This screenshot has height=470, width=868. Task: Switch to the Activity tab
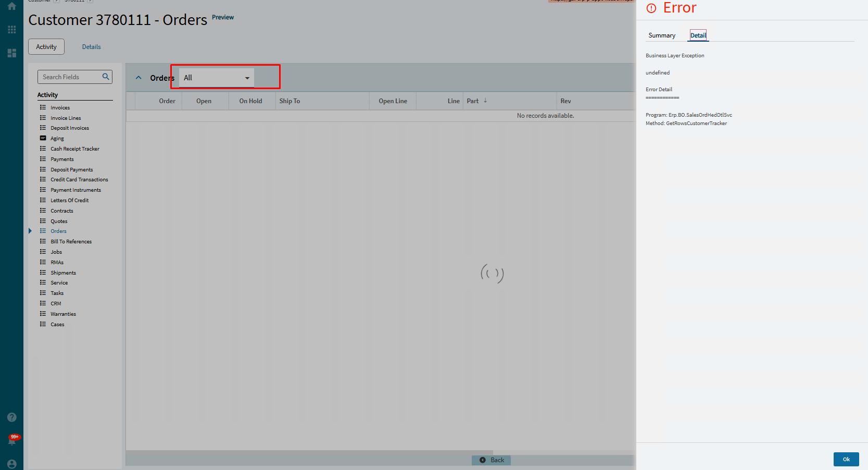46,46
